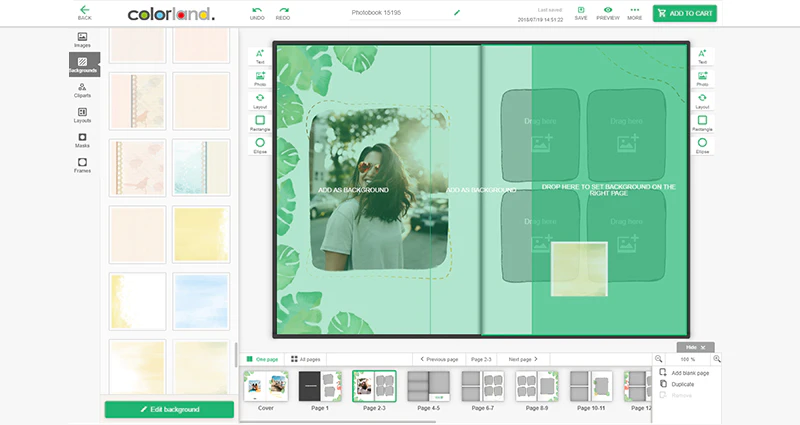Select the Cliparts sidebar icon
Viewport: 800px width, 425px height.
click(x=82, y=90)
